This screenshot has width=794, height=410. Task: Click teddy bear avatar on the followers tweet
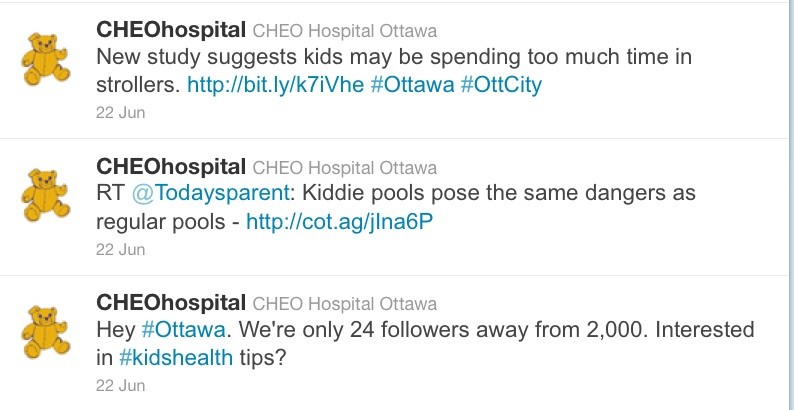click(44, 333)
